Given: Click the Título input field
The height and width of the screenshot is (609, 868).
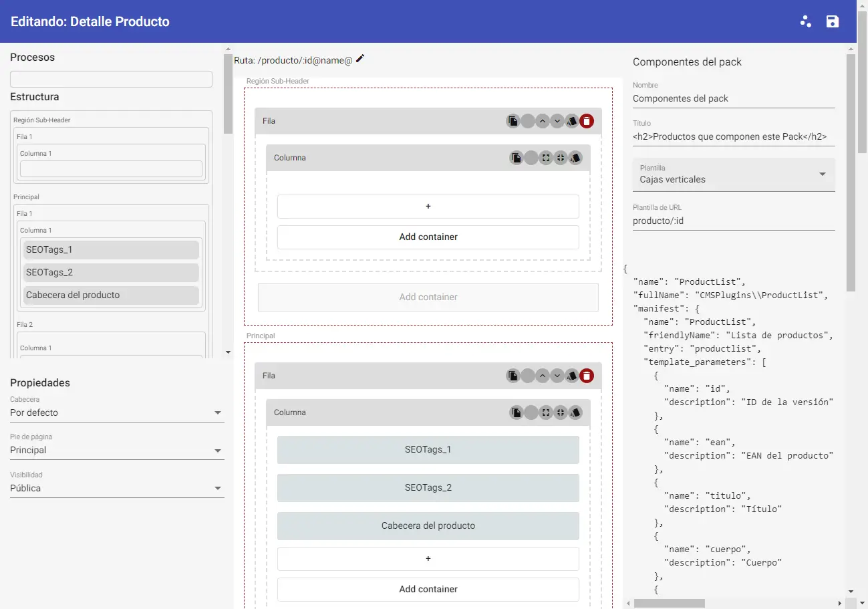Looking at the screenshot, I should point(734,136).
